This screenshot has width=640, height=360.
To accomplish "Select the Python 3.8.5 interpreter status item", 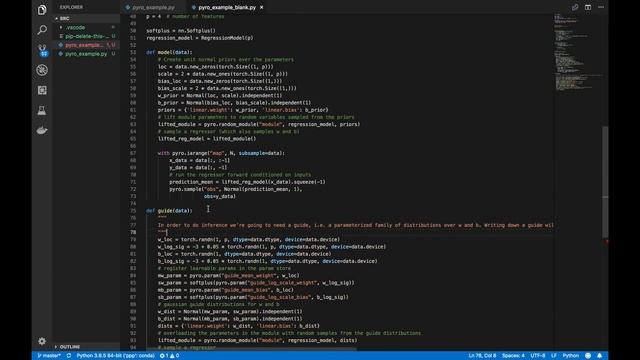I will (x=116, y=356).
